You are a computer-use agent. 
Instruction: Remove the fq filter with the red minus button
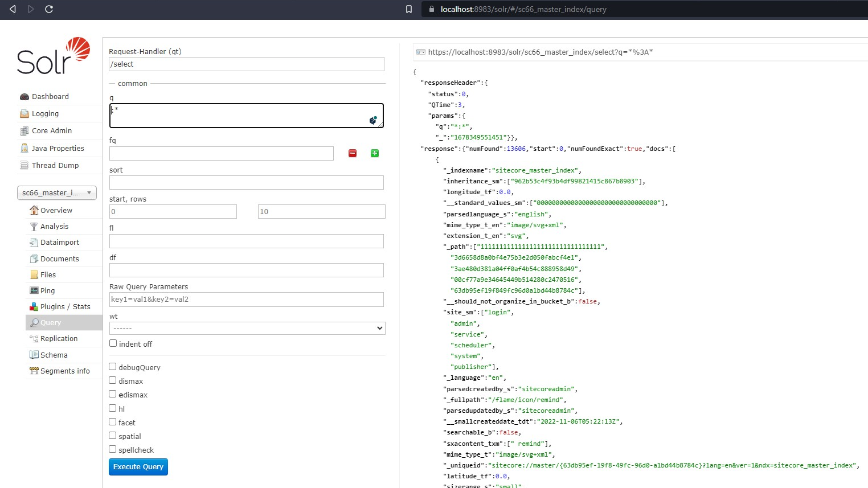352,153
